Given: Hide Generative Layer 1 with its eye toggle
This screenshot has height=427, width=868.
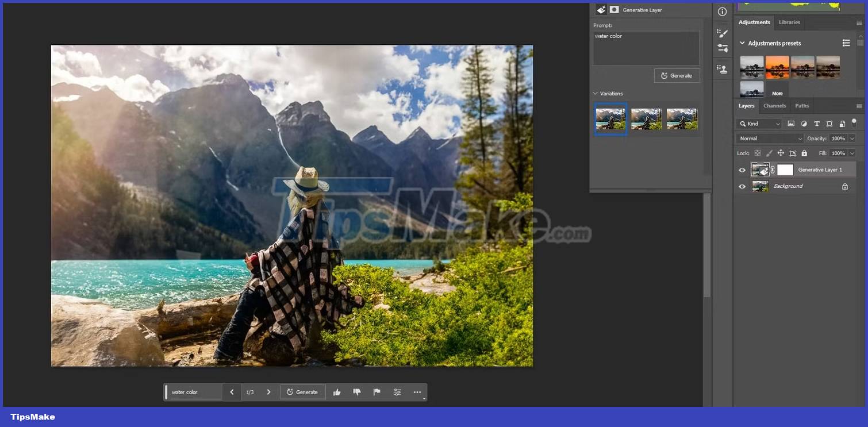Looking at the screenshot, I should point(742,170).
